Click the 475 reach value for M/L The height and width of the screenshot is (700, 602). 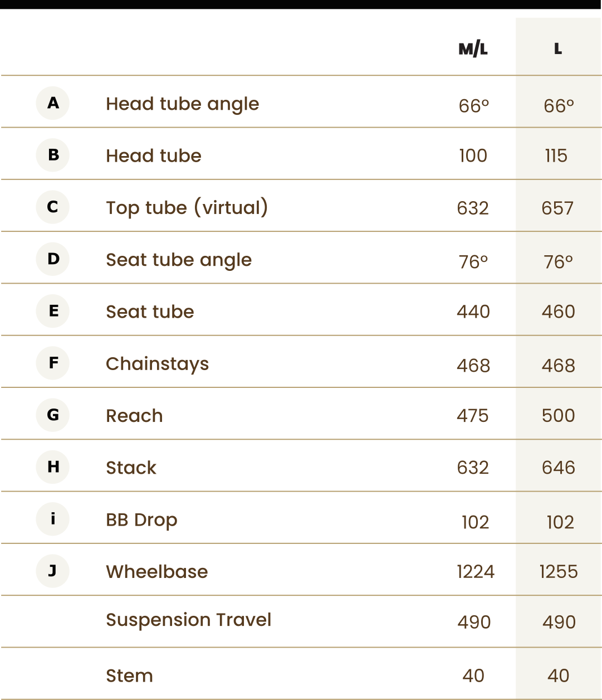pos(473,416)
